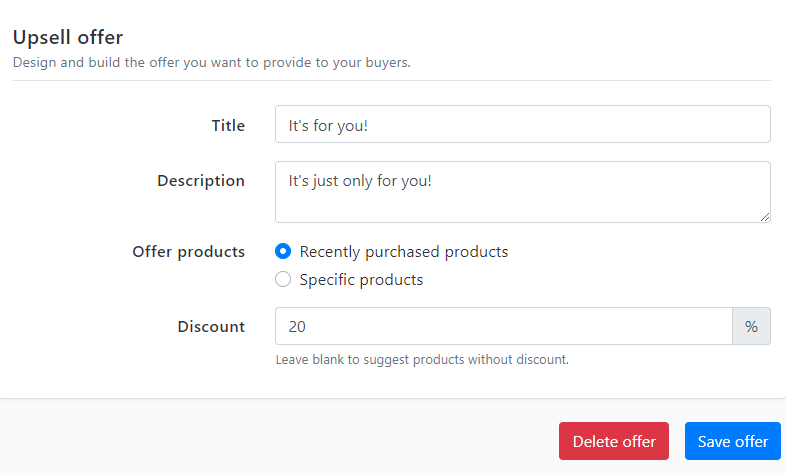Click the bold Title label
This screenshot has width=786, height=475.
(x=228, y=125)
